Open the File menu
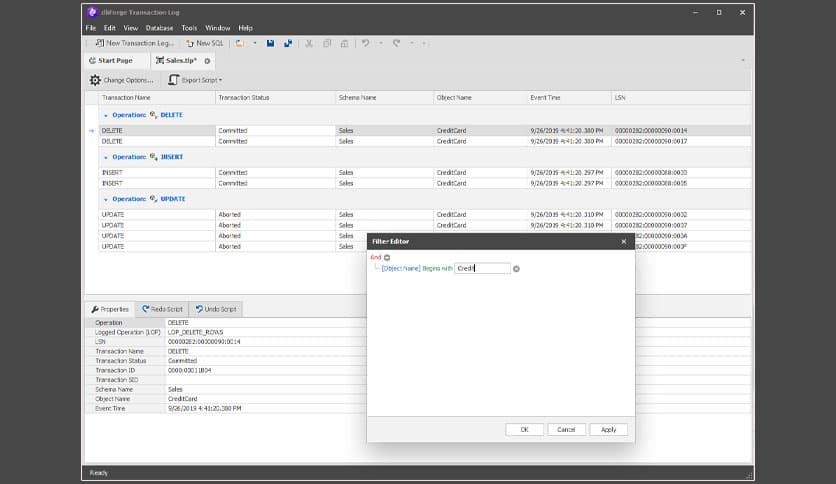Viewport: 836px width, 484px height. (91, 28)
